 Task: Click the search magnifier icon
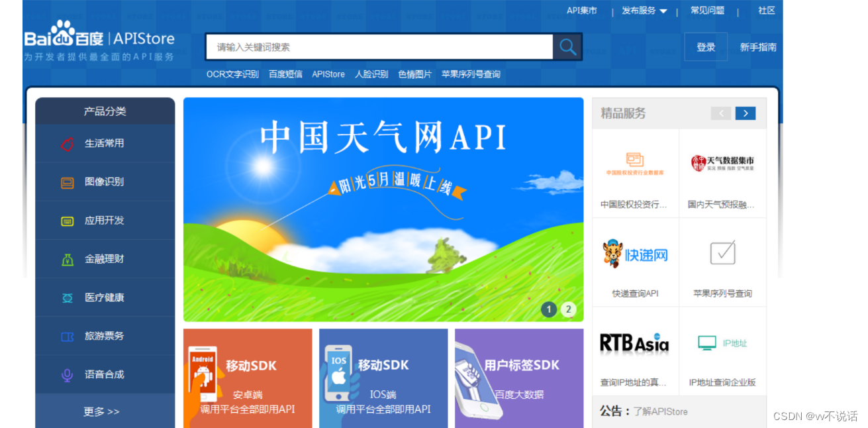567,47
